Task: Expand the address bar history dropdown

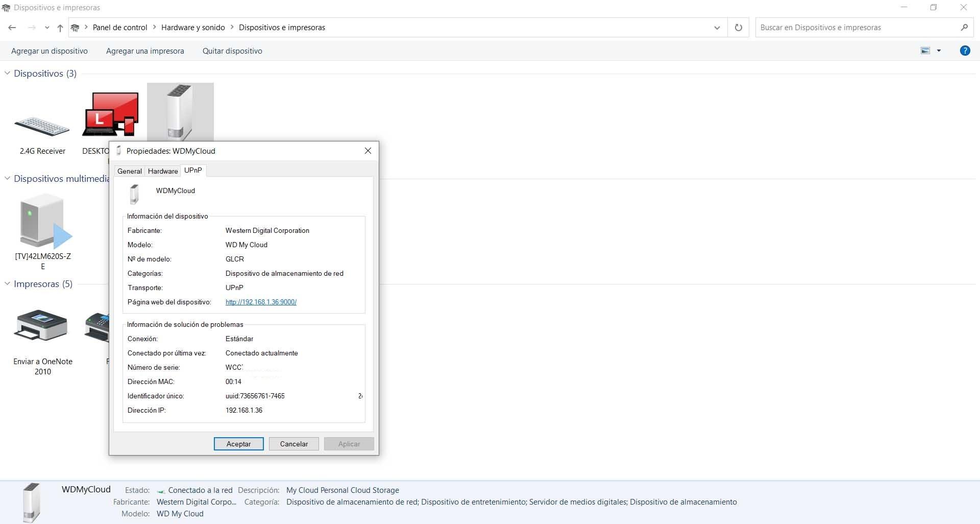Action: pos(717,28)
